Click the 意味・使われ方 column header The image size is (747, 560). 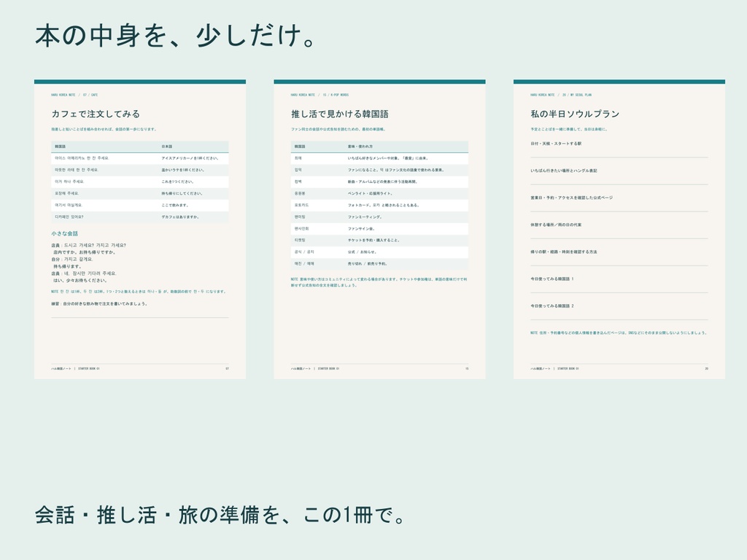pyautogui.click(x=360, y=147)
